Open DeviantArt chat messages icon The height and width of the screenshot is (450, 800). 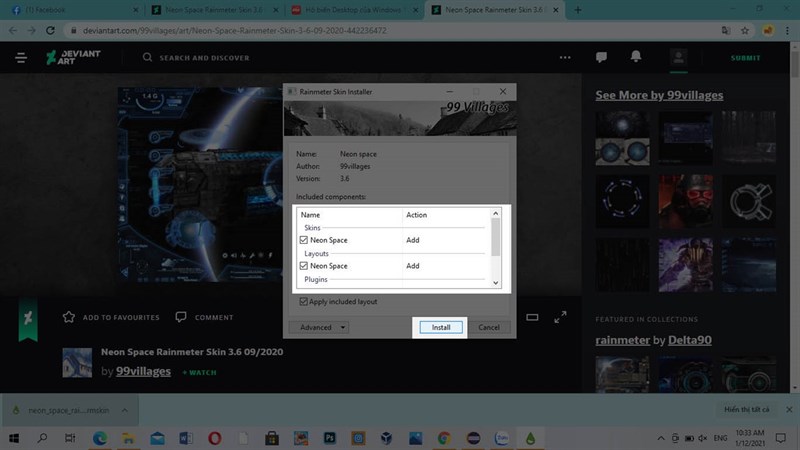coord(601,57)
